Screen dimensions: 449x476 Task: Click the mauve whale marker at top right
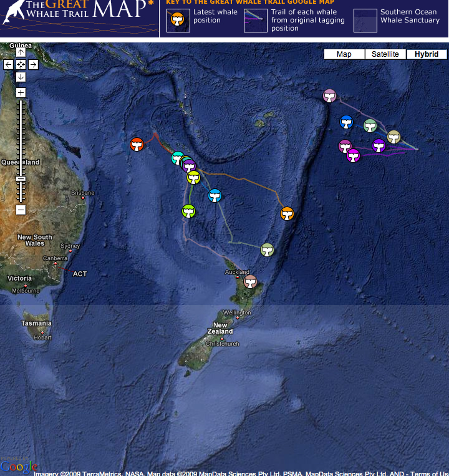[329, 96]
